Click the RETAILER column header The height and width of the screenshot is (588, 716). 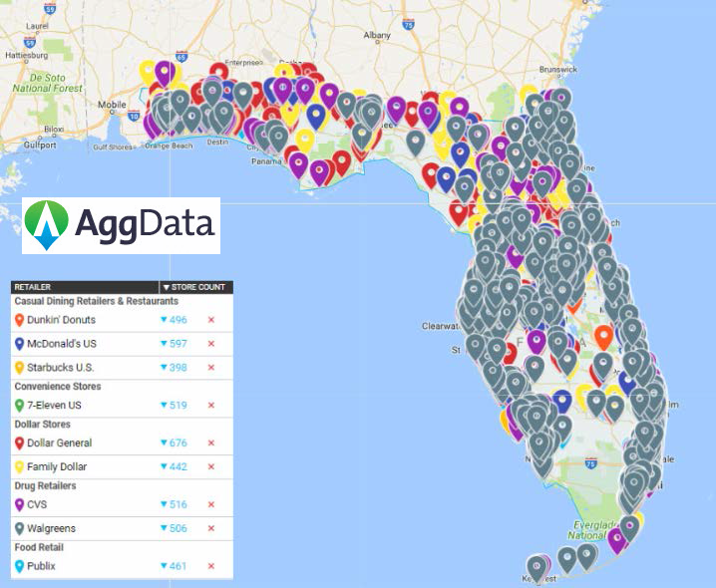tap(85, 287)
